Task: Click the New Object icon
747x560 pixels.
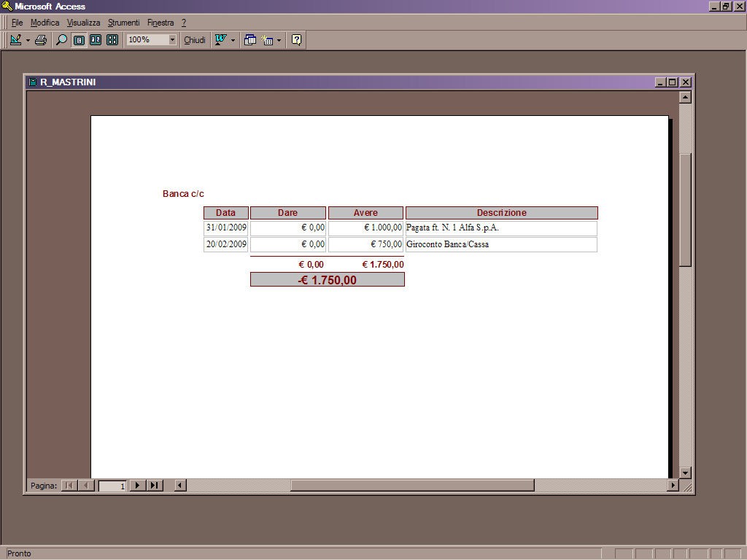Action: [x=268, y=40]
